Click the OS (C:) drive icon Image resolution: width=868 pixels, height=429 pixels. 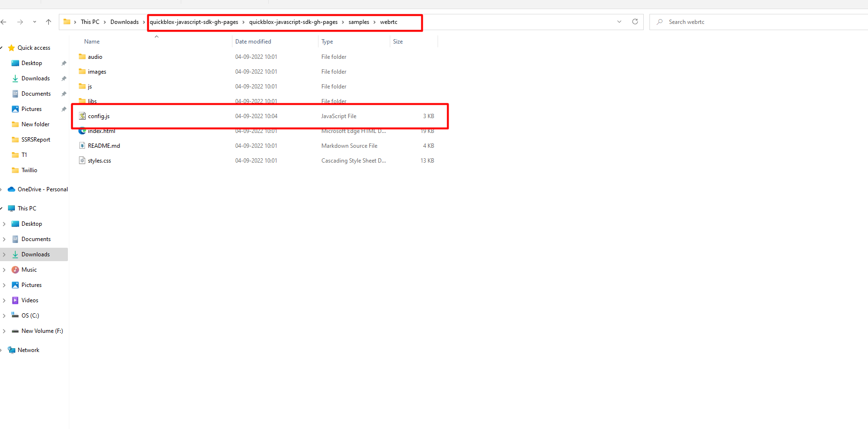(15, 315)
